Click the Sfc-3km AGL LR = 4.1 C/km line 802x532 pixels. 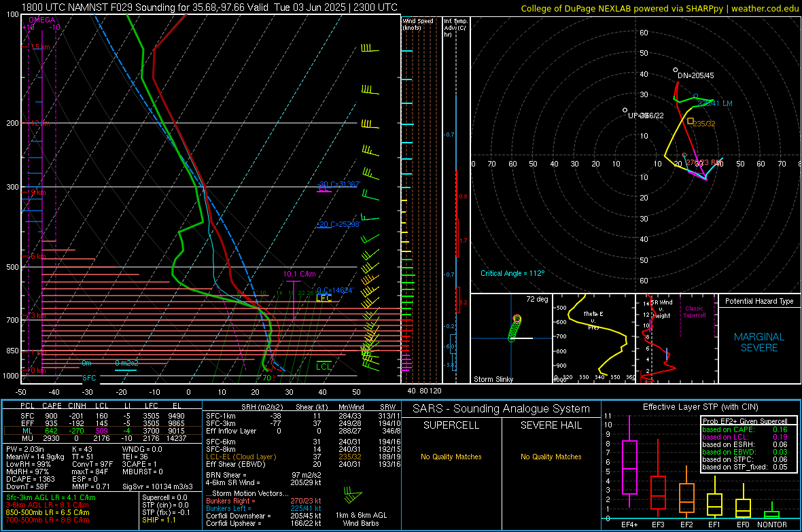coord(51,497)
